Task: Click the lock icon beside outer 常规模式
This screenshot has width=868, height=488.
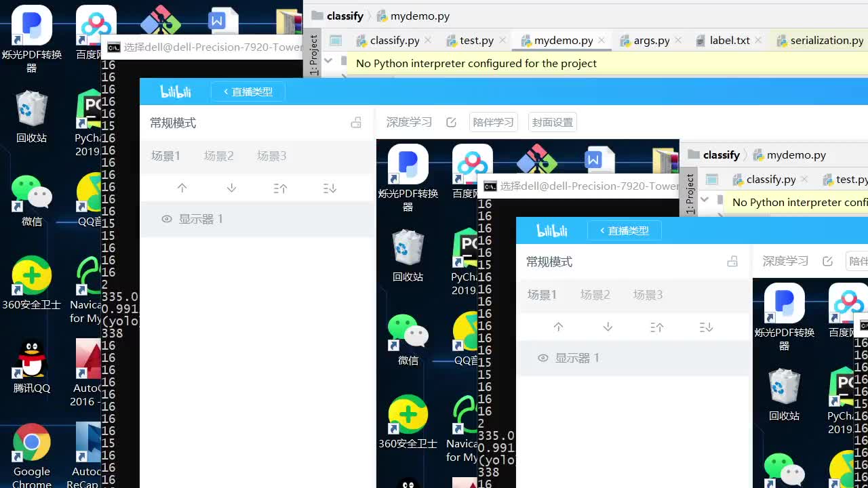Action: (x=356, y=123)
